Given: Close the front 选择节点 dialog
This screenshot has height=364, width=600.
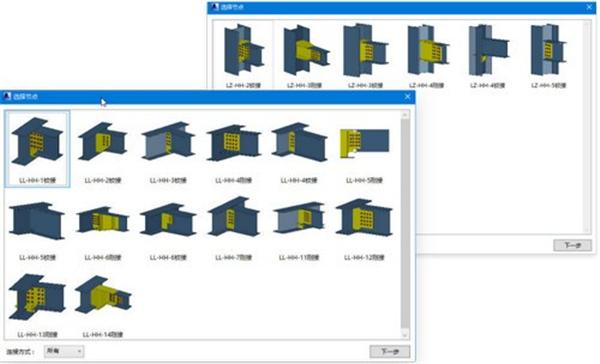Looking at the screenshot, I should [408, 96].
